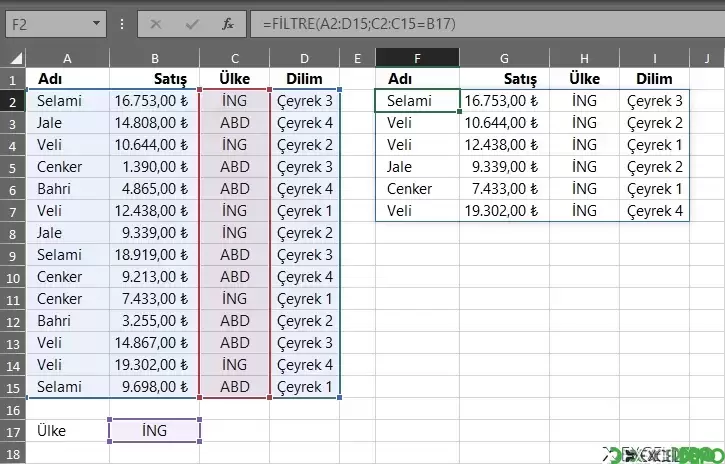Viewport: 725px width, 464px height.
Task: Click the formula bar showing FİLTRE formula
Action: pos(487,24)
